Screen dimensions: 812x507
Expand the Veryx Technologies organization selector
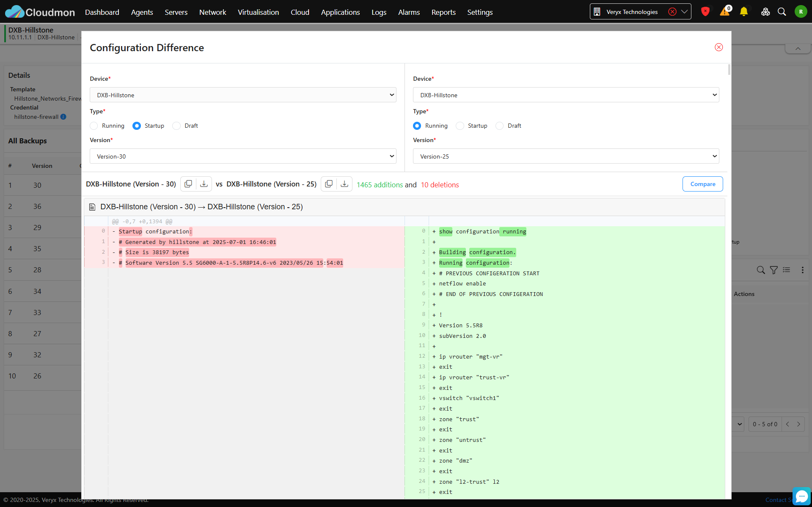point(684,12)
